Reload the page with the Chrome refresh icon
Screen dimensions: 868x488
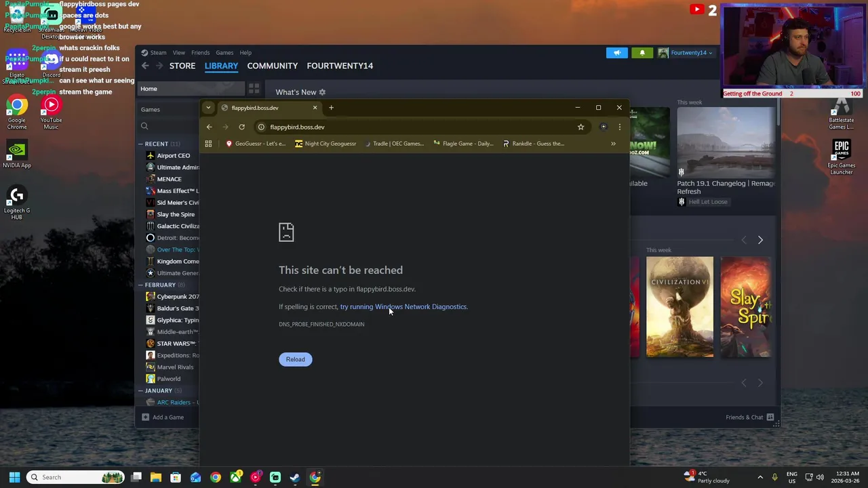241,127
